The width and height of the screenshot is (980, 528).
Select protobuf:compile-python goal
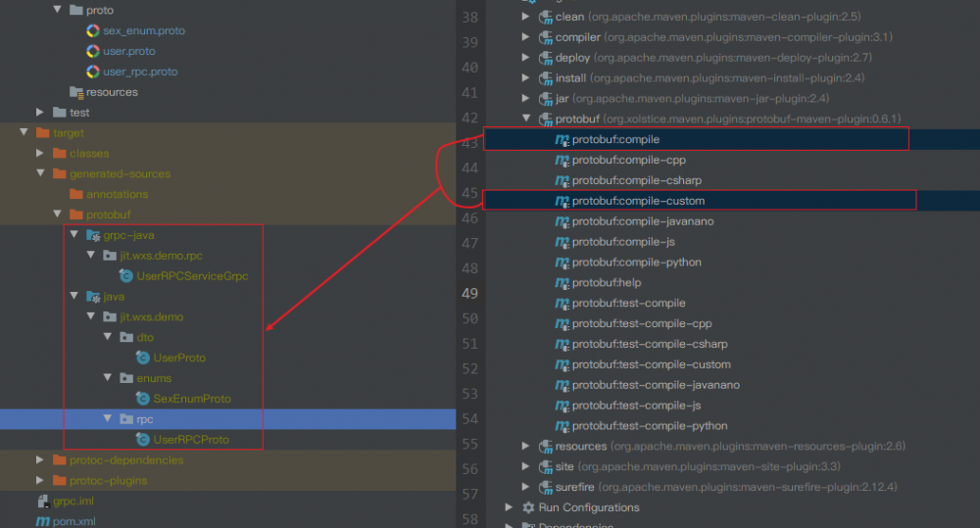pos(636,263)
